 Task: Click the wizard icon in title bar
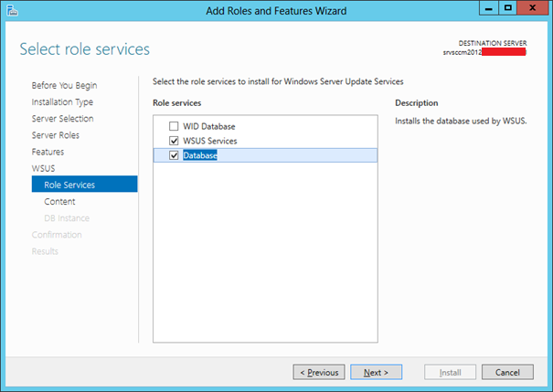(13, 11)
